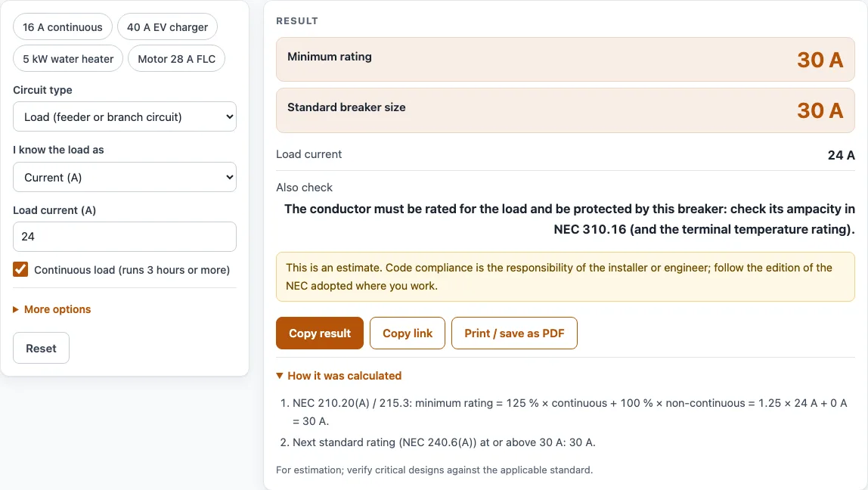Click the 'Standard breaker size' label
The width and height of the screenshot is (868, 490).
pos(346,107)
